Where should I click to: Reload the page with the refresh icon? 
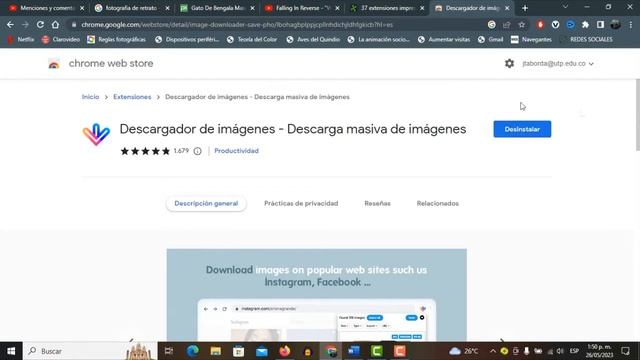pyautogui.click(x=40, y=25)
